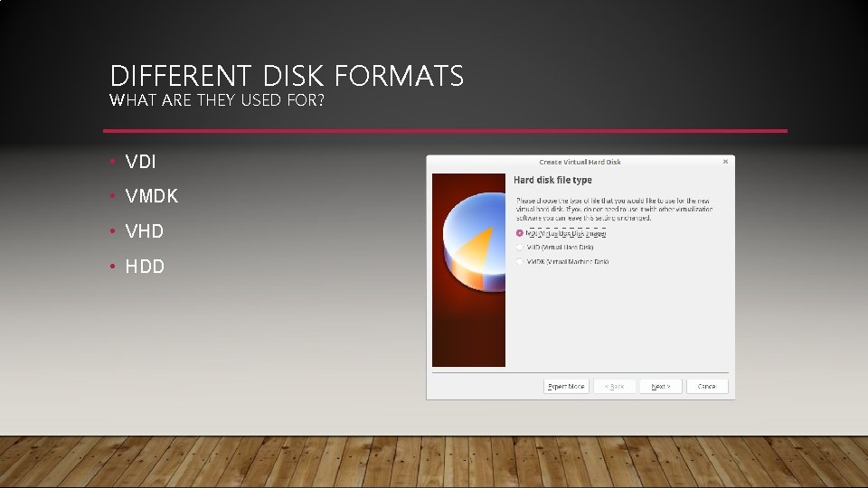Screen dimensions: 868x488
Task: Click the Back button
Action: click(615, 386)
